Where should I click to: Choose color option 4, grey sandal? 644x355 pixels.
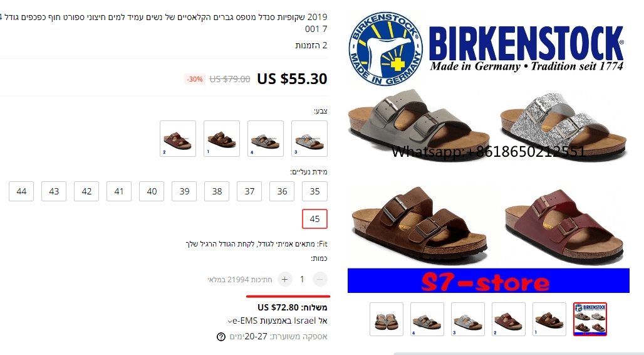click(x=266, y=139)
